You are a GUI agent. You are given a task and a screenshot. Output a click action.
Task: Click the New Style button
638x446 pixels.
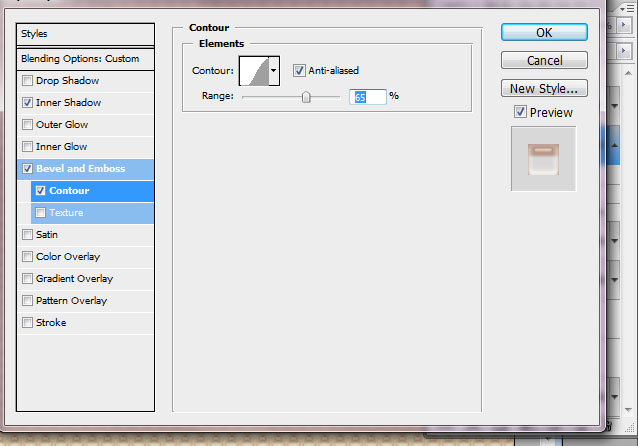(x=543, y=89)
